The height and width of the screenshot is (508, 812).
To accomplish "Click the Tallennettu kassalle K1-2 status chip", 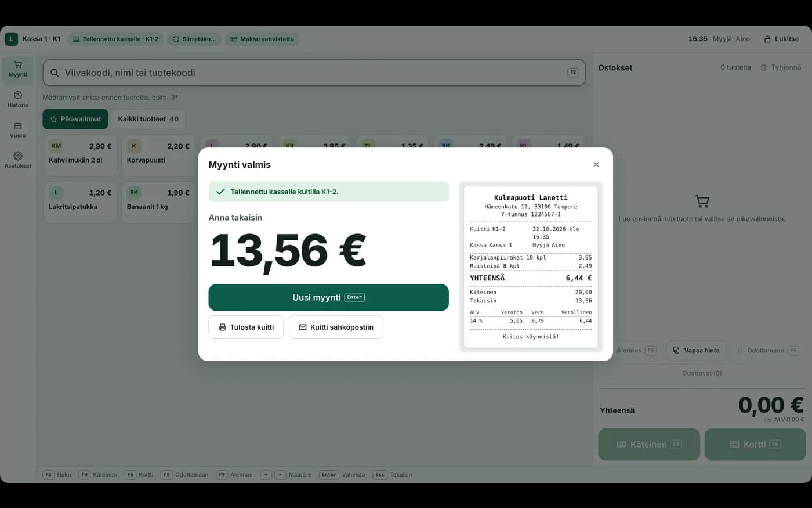I will click(x=115, y=39).
